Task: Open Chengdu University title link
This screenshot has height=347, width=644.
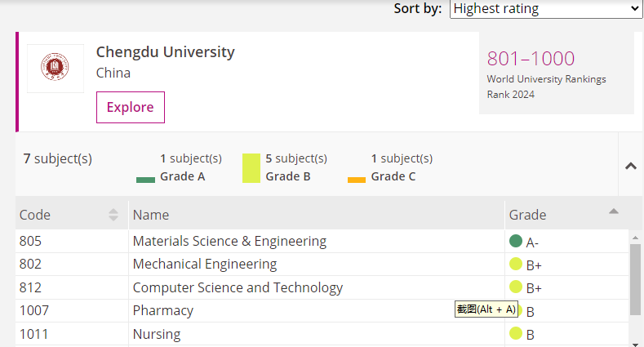Action: 165,51
